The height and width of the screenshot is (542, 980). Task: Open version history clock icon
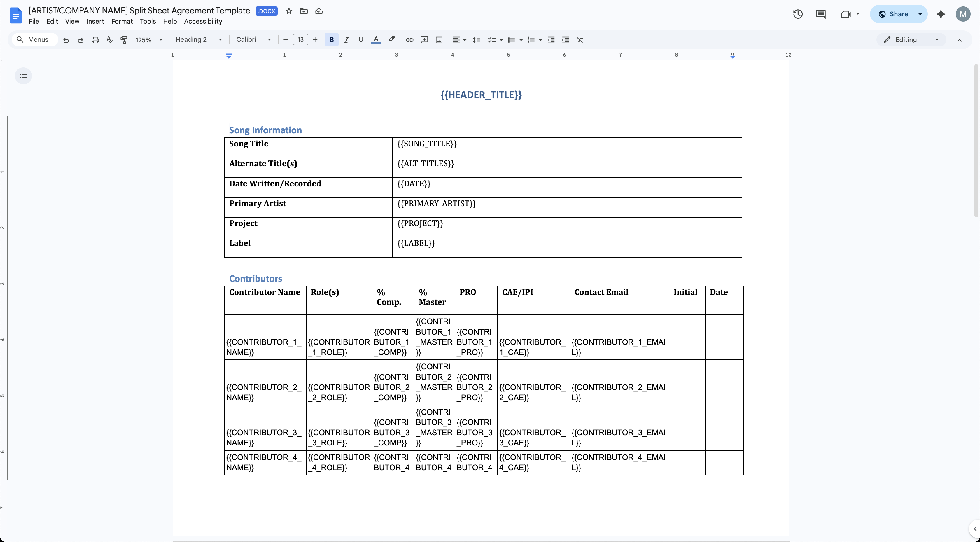[x=798, y=14]
